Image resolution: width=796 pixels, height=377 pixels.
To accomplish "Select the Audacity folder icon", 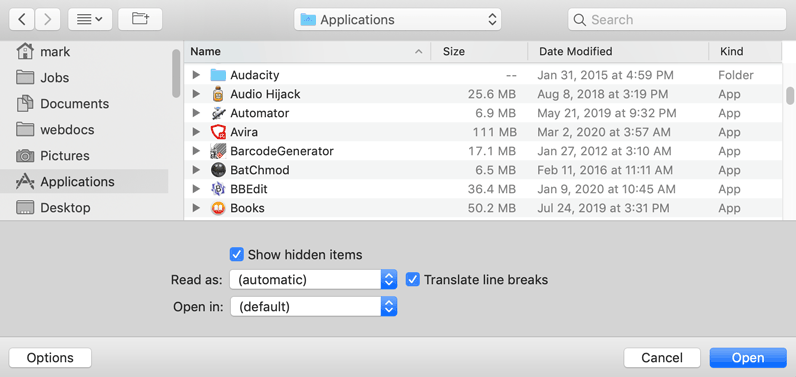I will (x=218, y=75).
